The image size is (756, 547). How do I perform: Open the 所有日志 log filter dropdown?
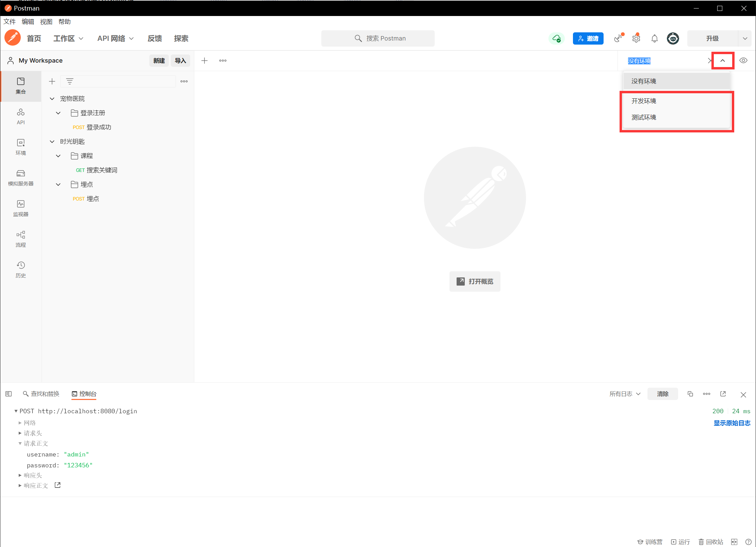coord(625,394)
